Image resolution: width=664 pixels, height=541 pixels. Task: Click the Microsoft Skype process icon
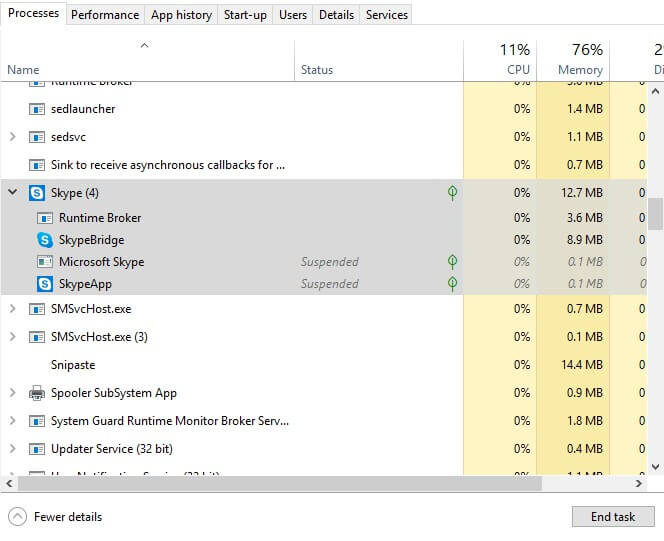click(45, 262)
